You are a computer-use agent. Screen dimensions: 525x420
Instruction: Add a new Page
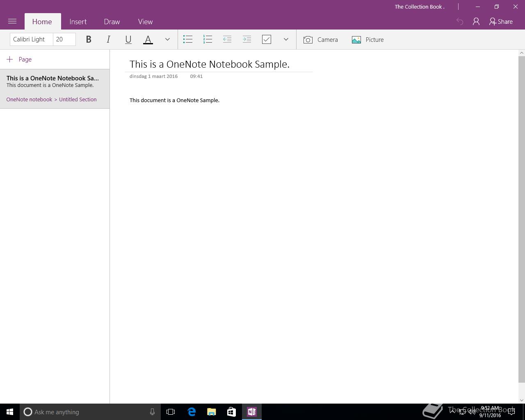pyautogui.click(x=19, y=59)
